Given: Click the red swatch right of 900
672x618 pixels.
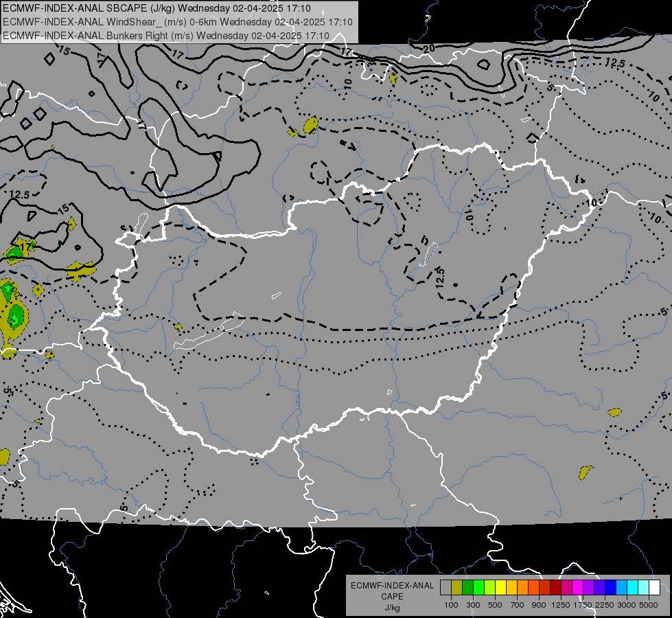Looking at the screenshot, I should click(x=545, y=588).
